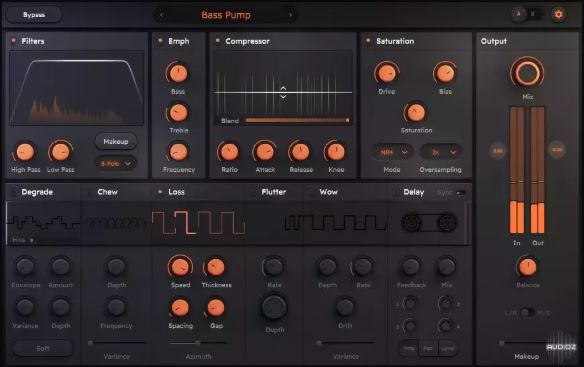Click the Degrade stepped waveform graphic
The width and height of the screenshot is (584, 367).
[x=44, y=222]
